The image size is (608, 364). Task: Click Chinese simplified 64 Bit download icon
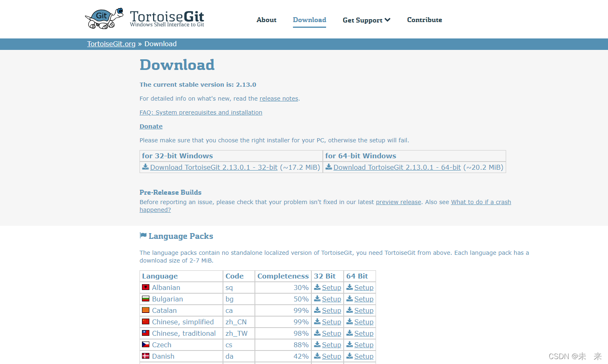click(x=349, y=321)
